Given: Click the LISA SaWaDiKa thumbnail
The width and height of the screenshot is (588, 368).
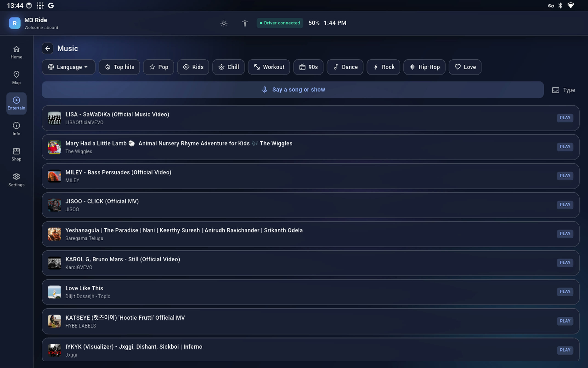Looking at the screenshot, I should [x=54, y=118].
